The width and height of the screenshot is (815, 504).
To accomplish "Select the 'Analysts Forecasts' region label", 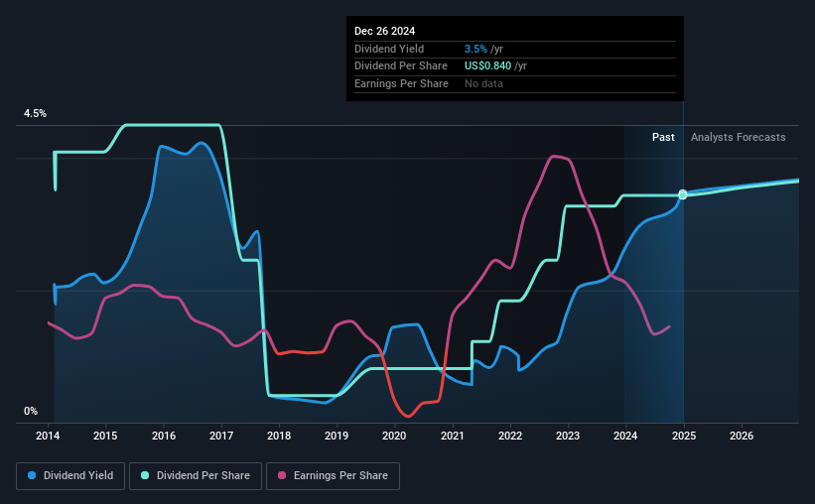I will pos(739,137).
